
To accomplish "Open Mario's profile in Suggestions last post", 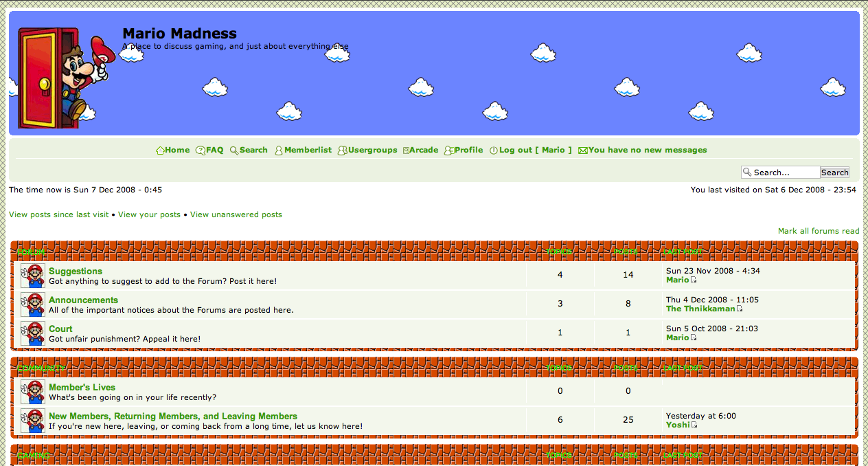I will pyautogui.click(x=677, y=280).
